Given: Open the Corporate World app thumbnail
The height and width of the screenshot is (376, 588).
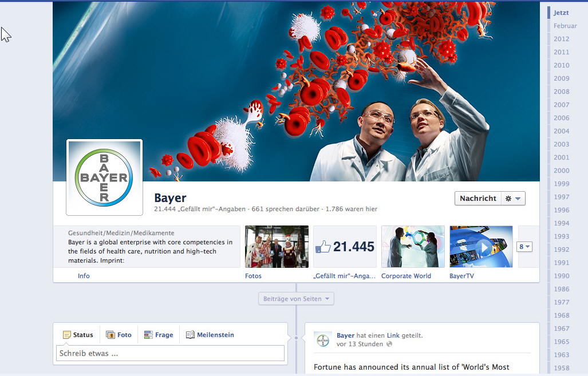Looking at the screenshot, I should [x=413, y=247].
